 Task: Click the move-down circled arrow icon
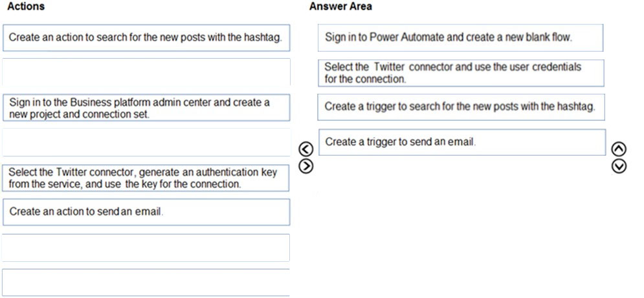(619, 166)
